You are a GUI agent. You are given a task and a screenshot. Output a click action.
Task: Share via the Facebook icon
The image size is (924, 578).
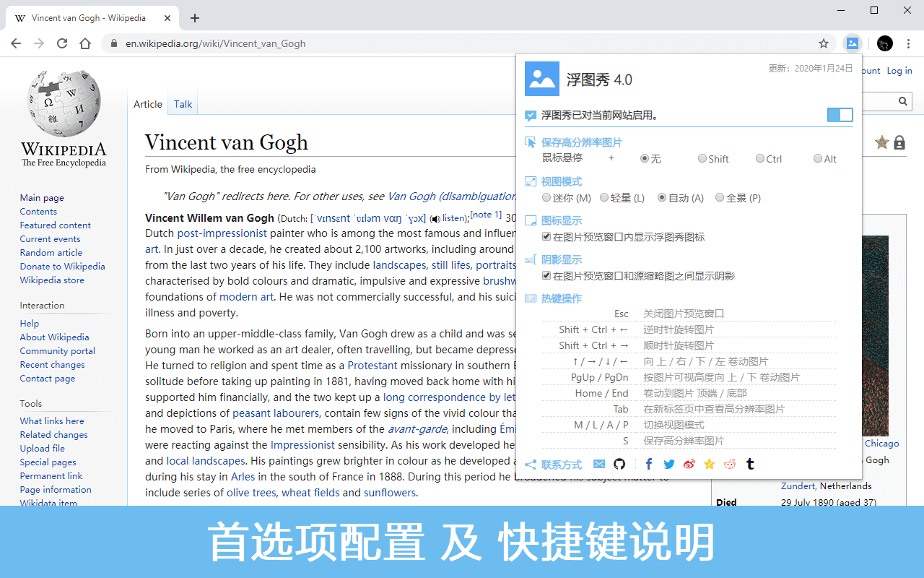click(649, 464)
